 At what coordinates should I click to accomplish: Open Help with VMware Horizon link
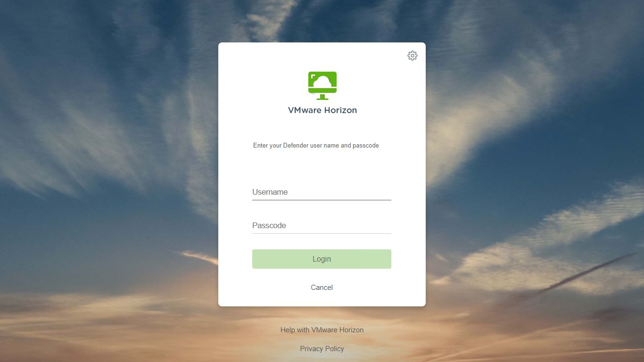[x=322, y=330]
